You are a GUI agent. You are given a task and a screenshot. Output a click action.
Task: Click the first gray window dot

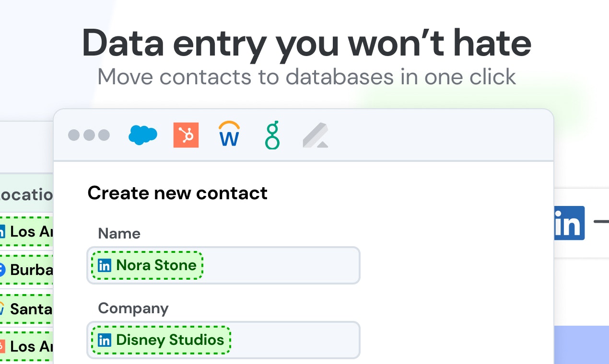click(74, 135)
